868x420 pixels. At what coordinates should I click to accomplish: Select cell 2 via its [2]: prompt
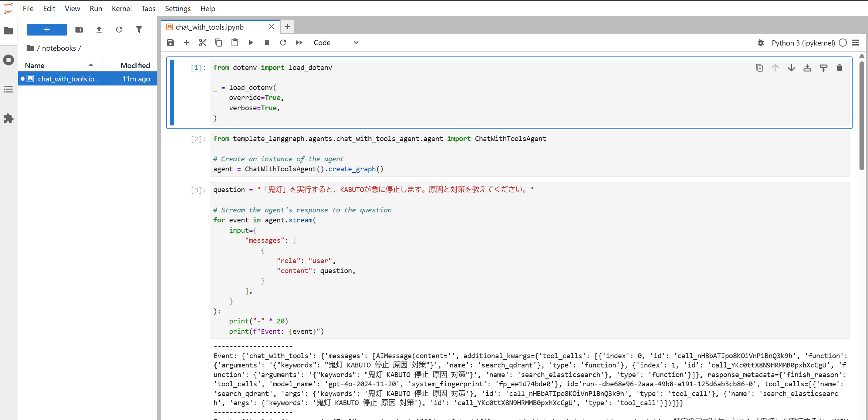[198, 139]
